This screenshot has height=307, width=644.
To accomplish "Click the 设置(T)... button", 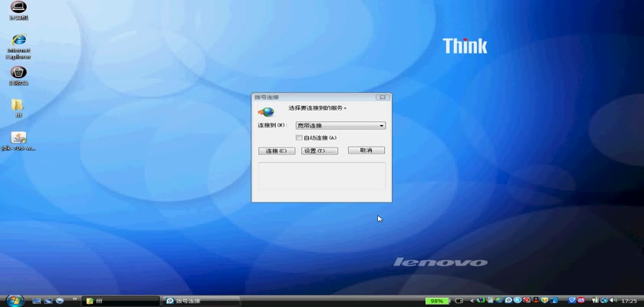I will point(320,151).
